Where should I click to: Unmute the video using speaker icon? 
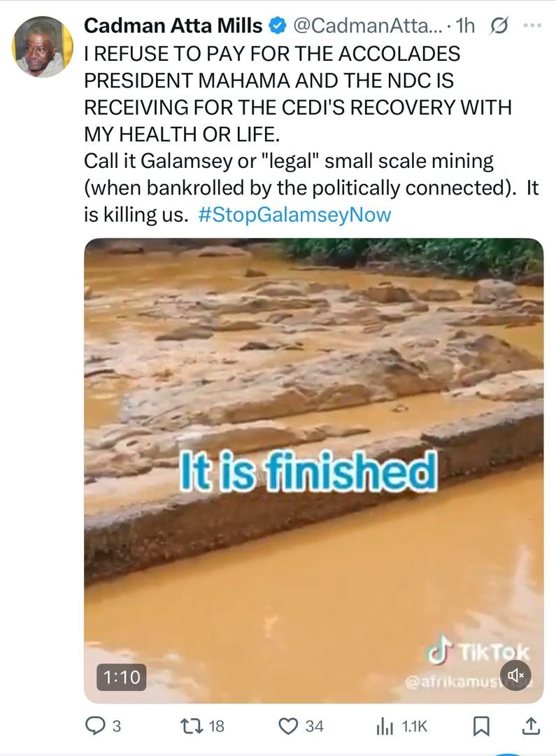(515, 675)
